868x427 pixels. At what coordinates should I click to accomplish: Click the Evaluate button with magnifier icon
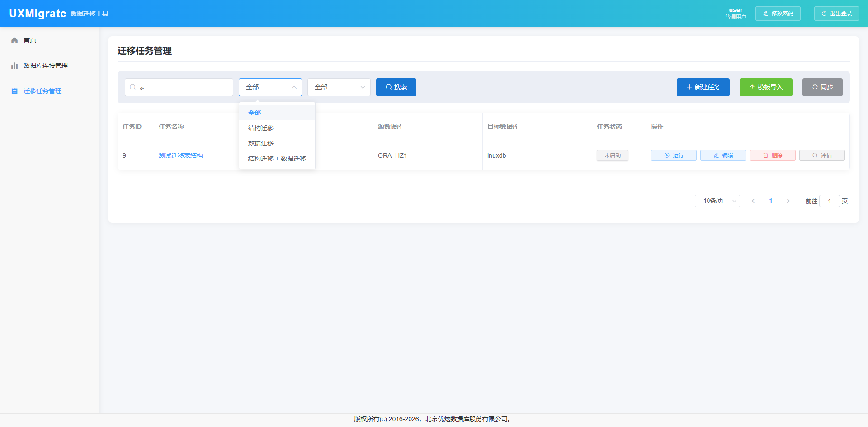821,155
